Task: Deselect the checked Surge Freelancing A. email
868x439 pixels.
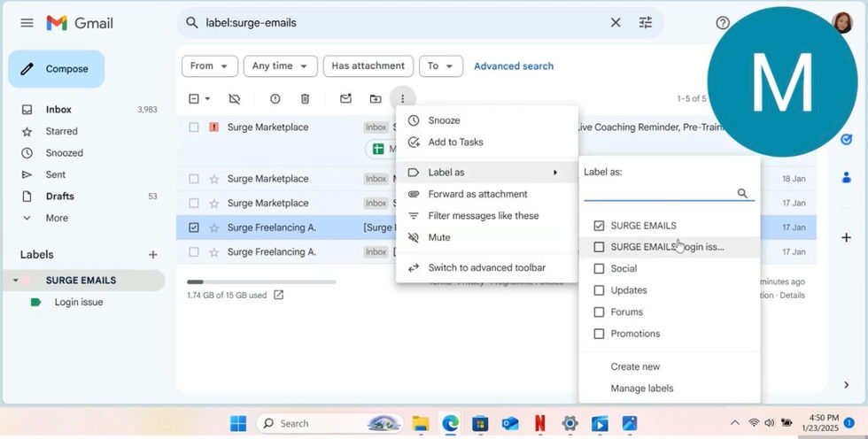Action: coord(194,227)
